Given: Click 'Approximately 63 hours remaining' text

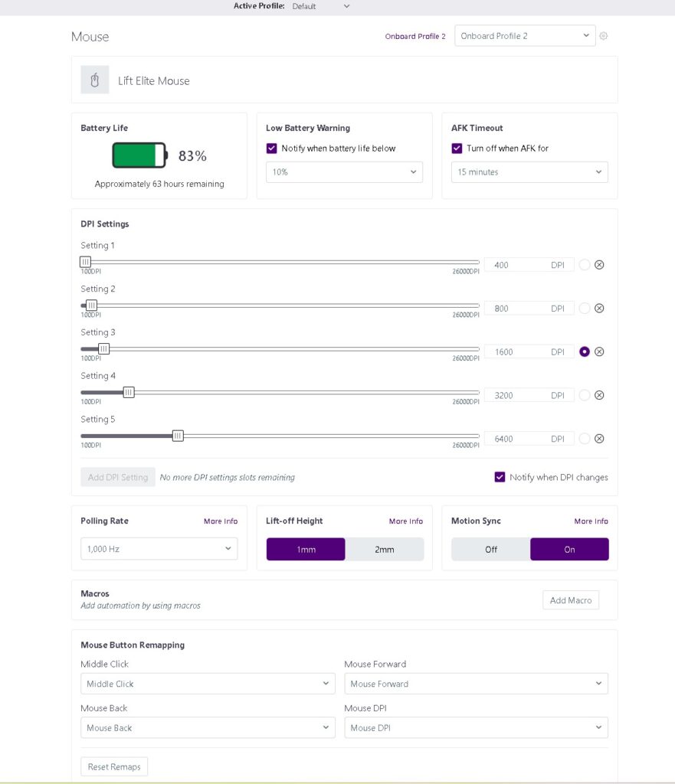Looking at the screenshot, I should 159,184.
